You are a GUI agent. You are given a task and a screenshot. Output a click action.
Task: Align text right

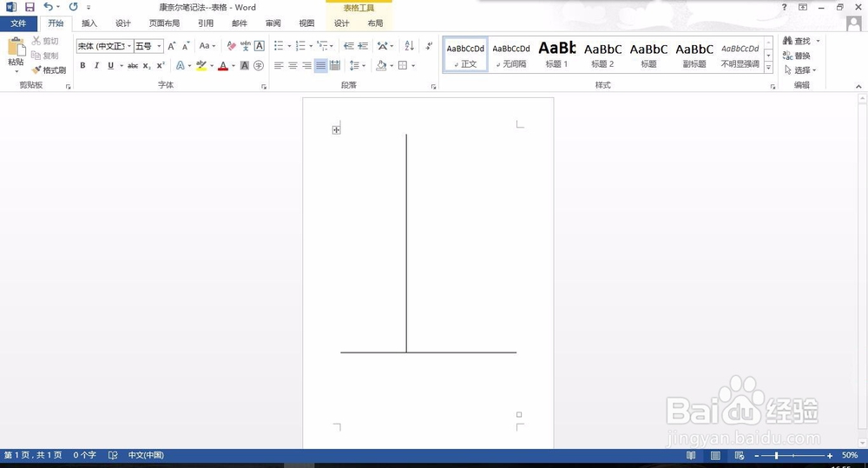pyautogui.click(x=306, y=65)
